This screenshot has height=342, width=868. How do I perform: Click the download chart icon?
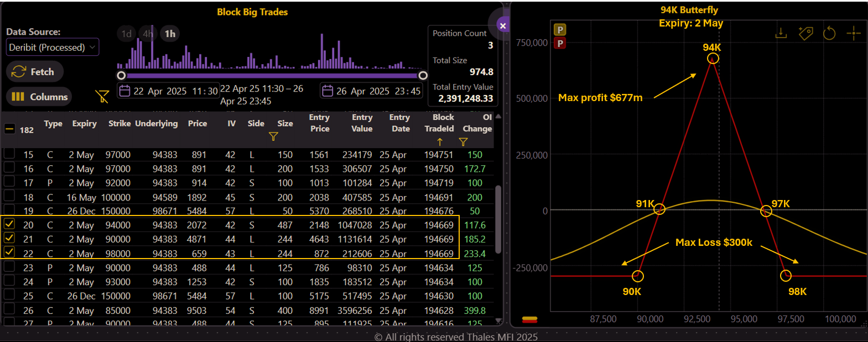(781, 33)
